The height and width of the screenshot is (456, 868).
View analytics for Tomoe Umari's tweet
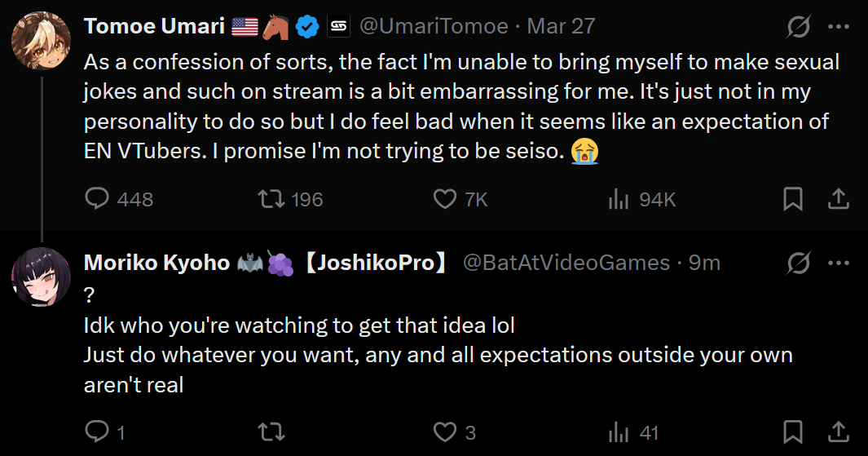pos(619,199)
